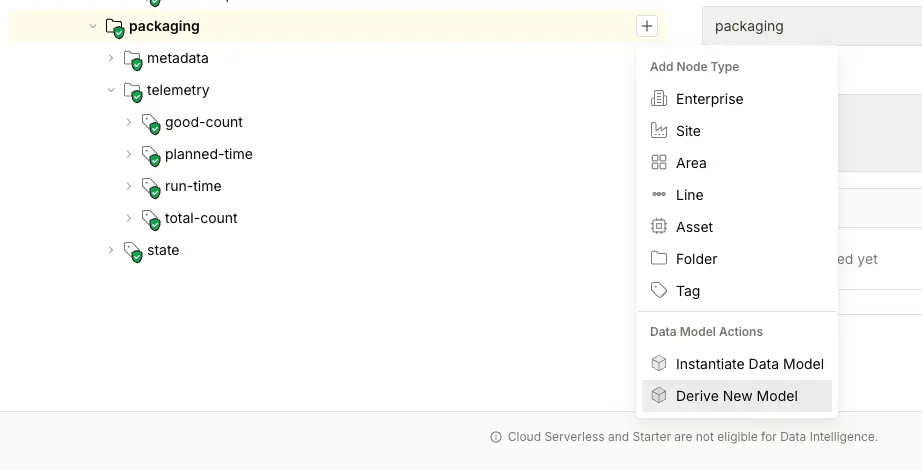
Task: Collapse the packaging folder node
Action: tap(93, 26)
